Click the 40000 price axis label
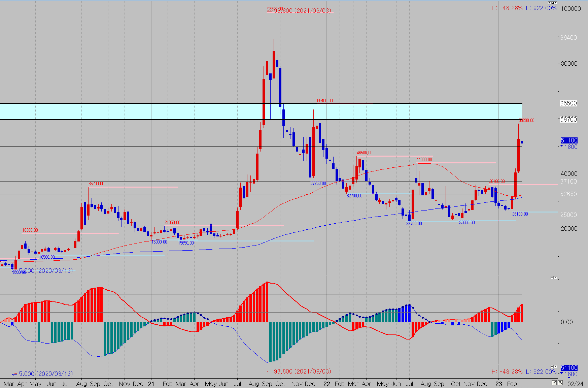Image resolution: width=588 pixels, height=388 pixels. click(568, 173)
